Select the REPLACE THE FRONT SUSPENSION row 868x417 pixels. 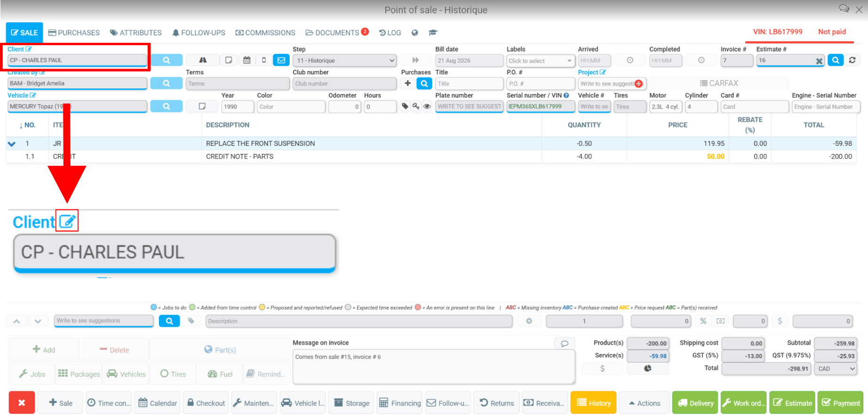[431, 144]
